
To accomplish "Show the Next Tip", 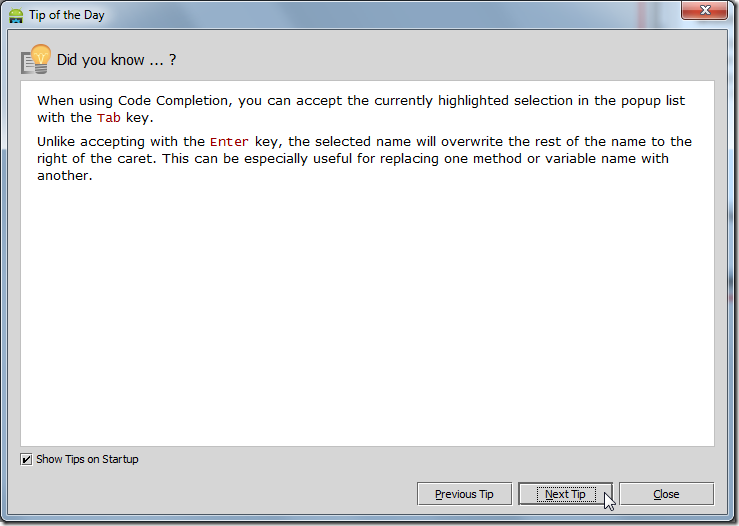I will coord(565,494).
